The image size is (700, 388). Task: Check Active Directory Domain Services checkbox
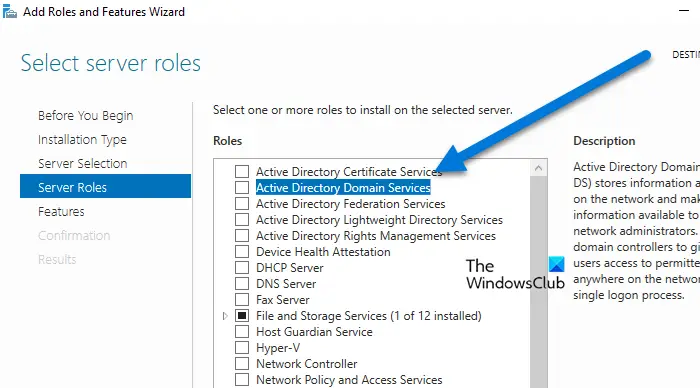242,188
